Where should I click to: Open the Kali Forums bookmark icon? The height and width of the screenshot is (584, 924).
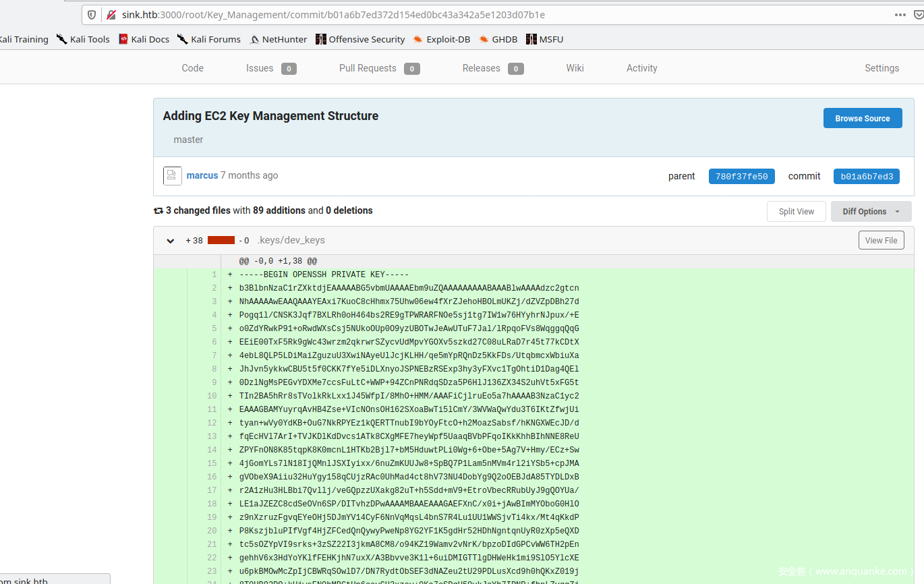click(x=183, y=39)
